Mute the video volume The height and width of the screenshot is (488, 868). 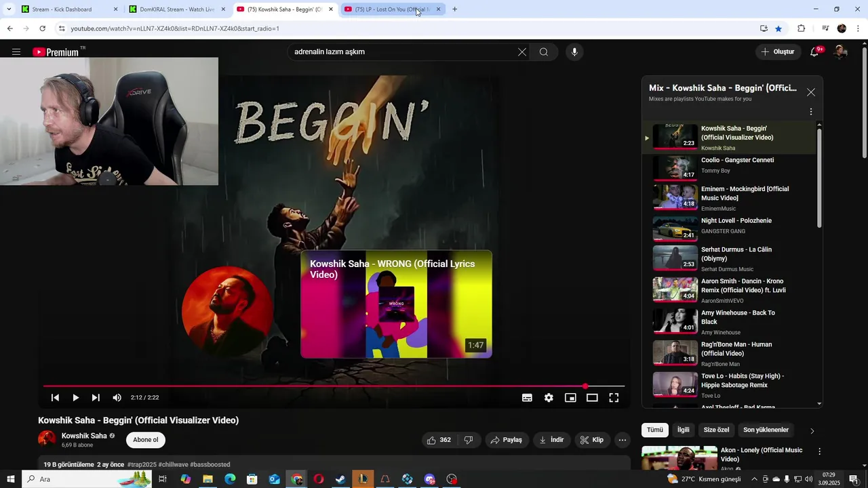pos(117,398)
